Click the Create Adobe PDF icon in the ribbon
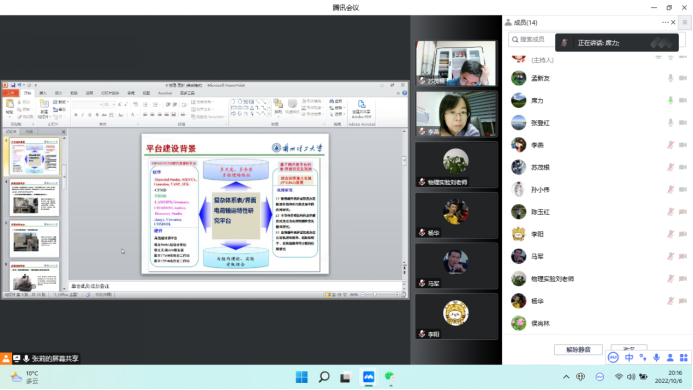Screen dimensions: 693x390 tap(362, 108)
